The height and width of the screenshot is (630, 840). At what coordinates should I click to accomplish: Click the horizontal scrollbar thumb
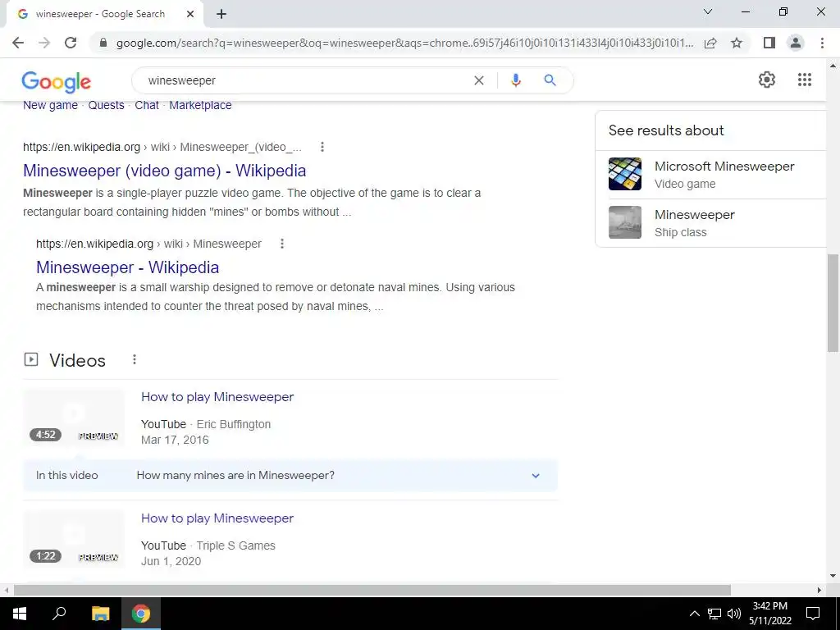click(372, 590)
